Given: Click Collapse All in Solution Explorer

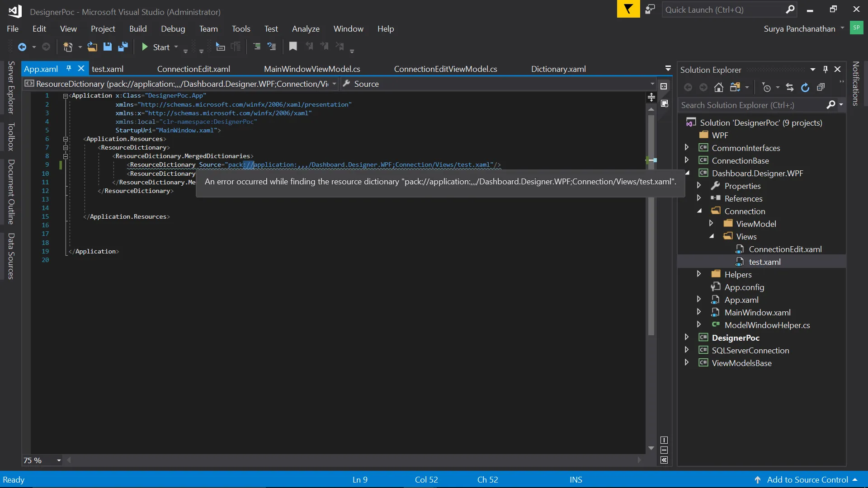Looking at the screenshot, I should (x=821, y=88).
